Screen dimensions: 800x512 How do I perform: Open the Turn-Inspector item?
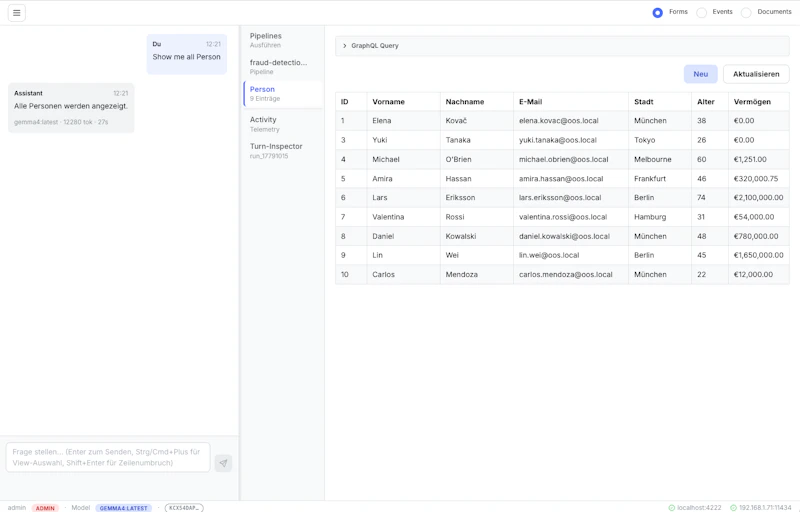click(x=283, y=150)
